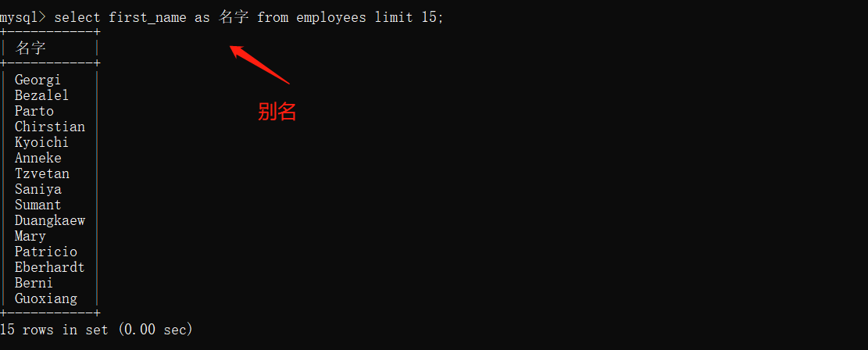
Task: Click the word select in the query
Action: 77,17
